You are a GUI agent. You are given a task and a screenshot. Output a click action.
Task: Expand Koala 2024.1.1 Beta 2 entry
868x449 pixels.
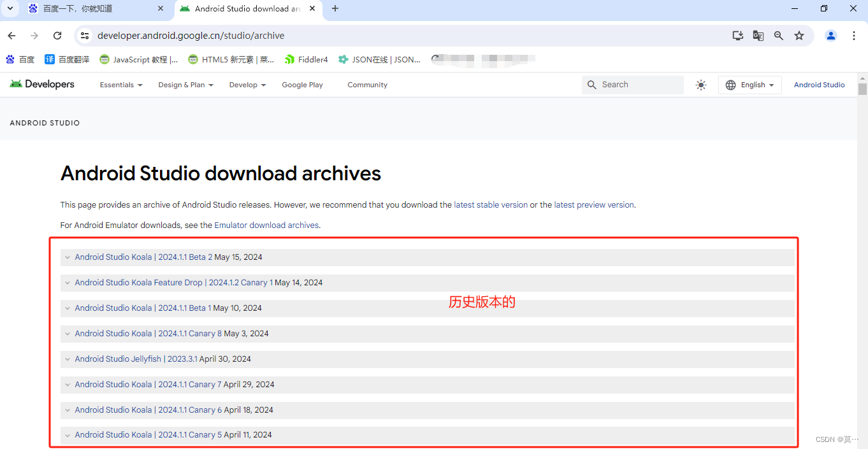(428, 257)
